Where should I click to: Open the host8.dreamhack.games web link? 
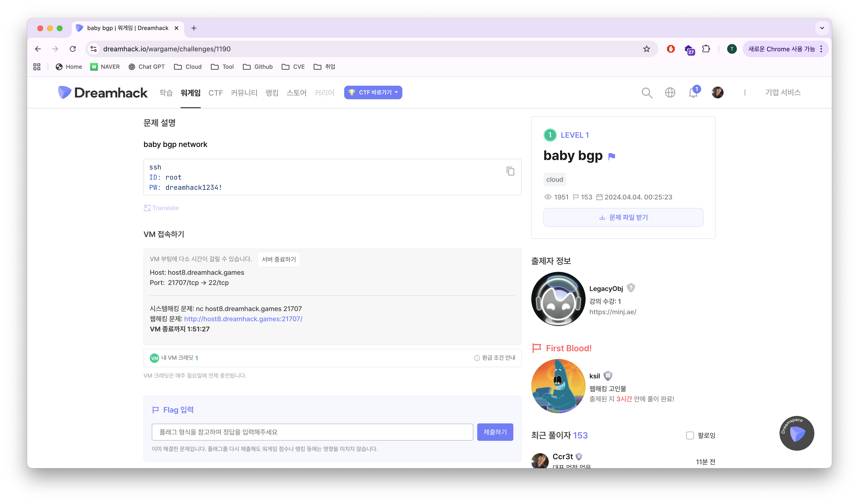click(243, 319)
